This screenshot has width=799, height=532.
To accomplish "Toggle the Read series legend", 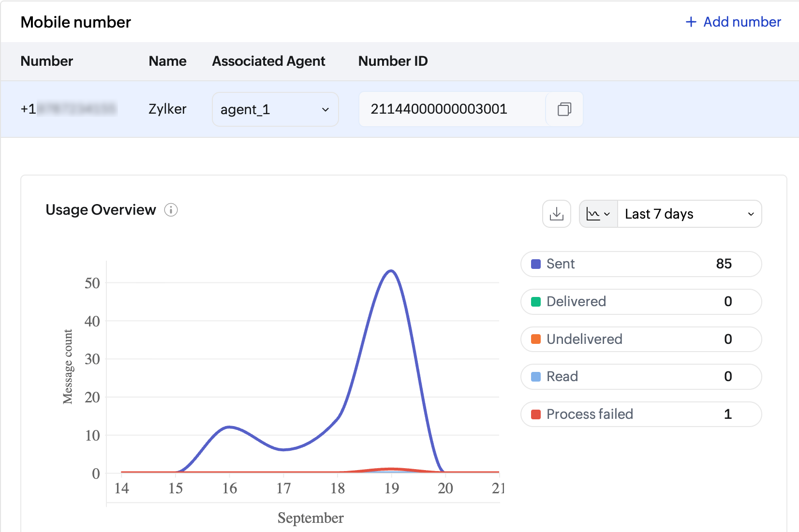I will click(x=641, y=377).
